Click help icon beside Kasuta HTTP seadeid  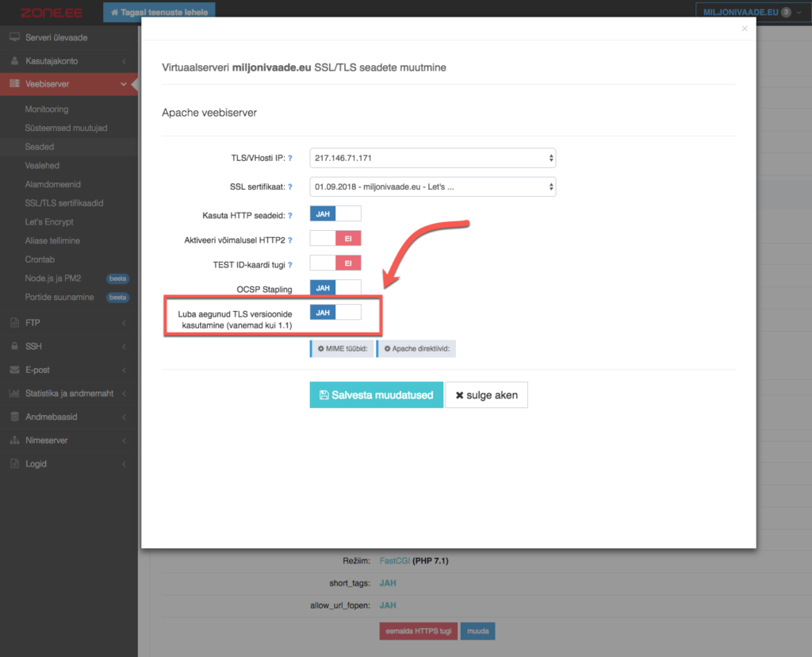tap(290, 216)
